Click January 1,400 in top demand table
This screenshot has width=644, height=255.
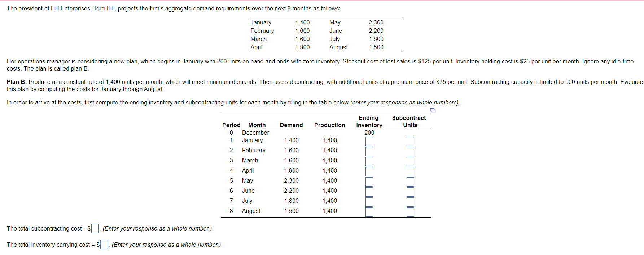point(302,22)
